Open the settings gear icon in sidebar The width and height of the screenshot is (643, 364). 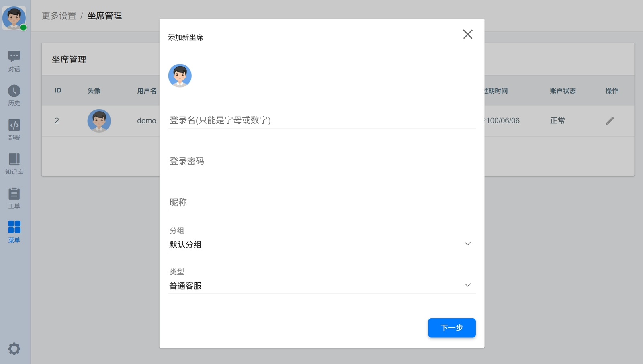click(14, 348)
